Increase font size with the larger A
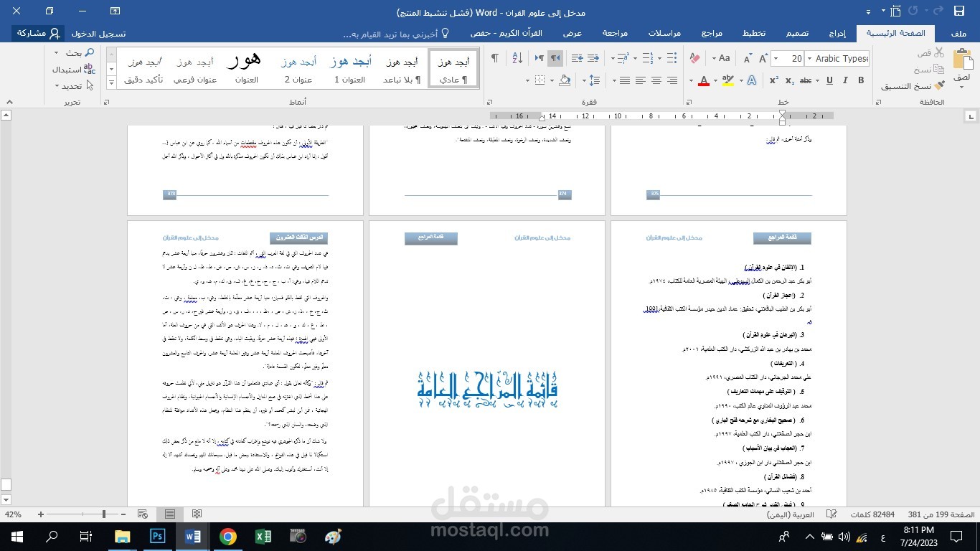 pos(763,59)
